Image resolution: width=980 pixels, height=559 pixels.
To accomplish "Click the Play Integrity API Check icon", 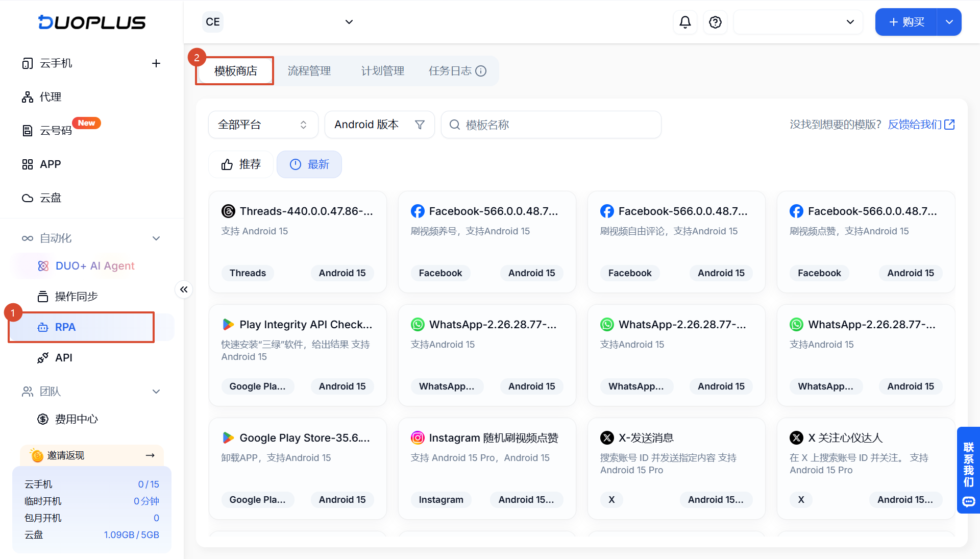I will pos(228,325).
